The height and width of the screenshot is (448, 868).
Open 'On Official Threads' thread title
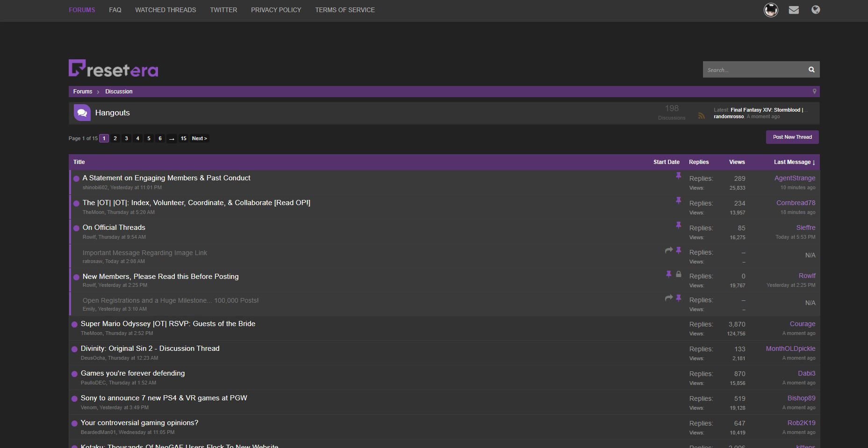click(x=114, y=228)
